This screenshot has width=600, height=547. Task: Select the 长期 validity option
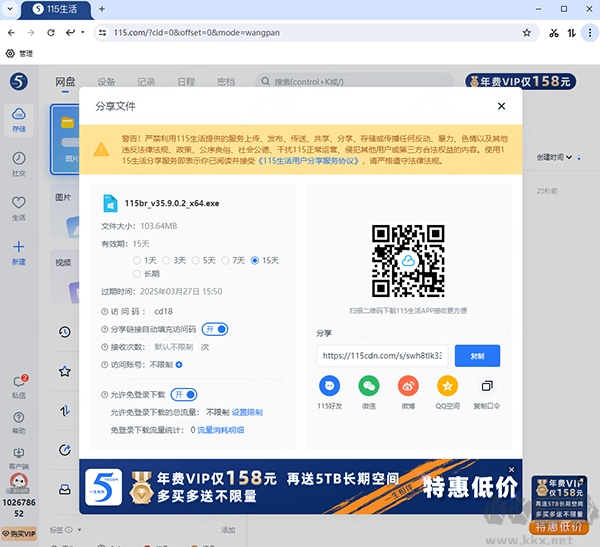(138, 272)
